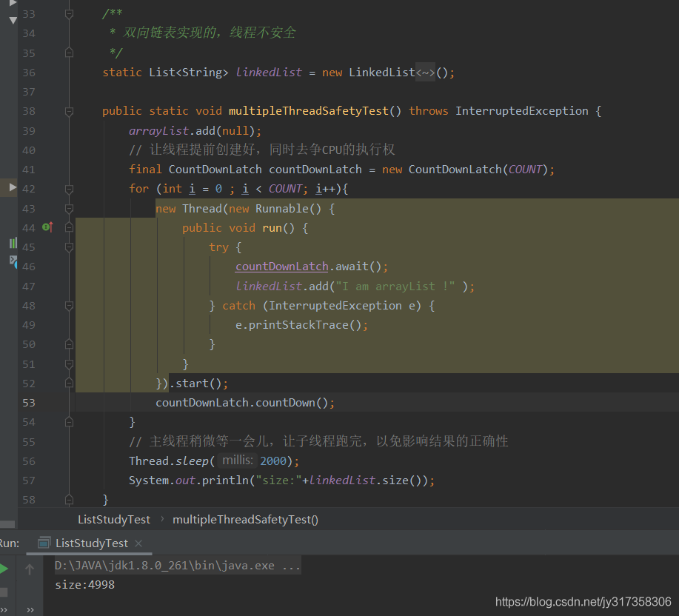Image resolution: width=679 pixels, height=616 pixels.
Task: Click the underlined countDownLatch reference on line 46
Action: 282,267
